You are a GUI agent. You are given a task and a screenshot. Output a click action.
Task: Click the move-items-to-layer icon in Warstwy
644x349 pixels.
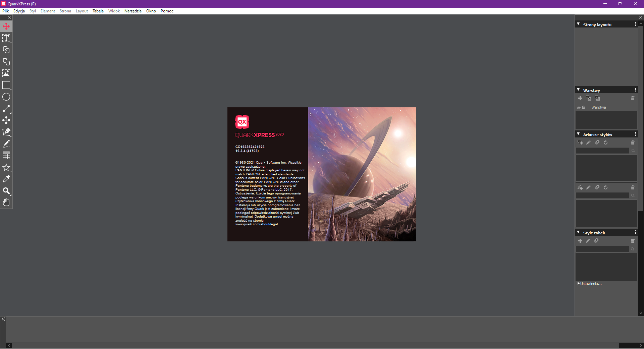[589, 98]
